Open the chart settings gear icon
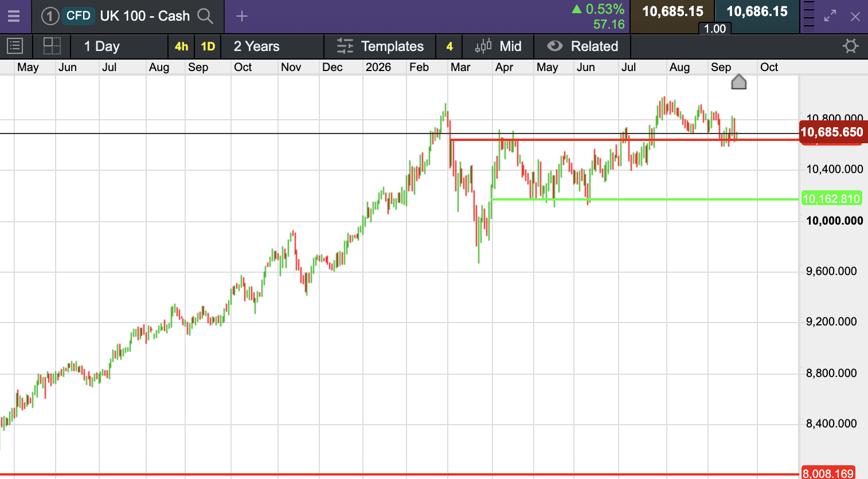 [851, 46]
